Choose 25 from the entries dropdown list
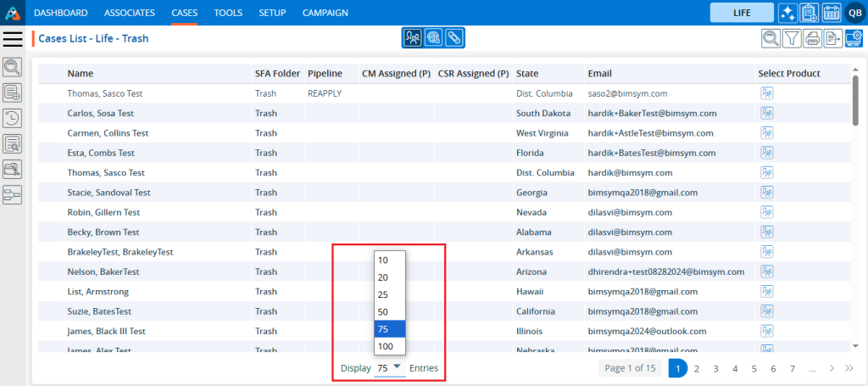Screen dimensions: 868x386 click(383, 294)
